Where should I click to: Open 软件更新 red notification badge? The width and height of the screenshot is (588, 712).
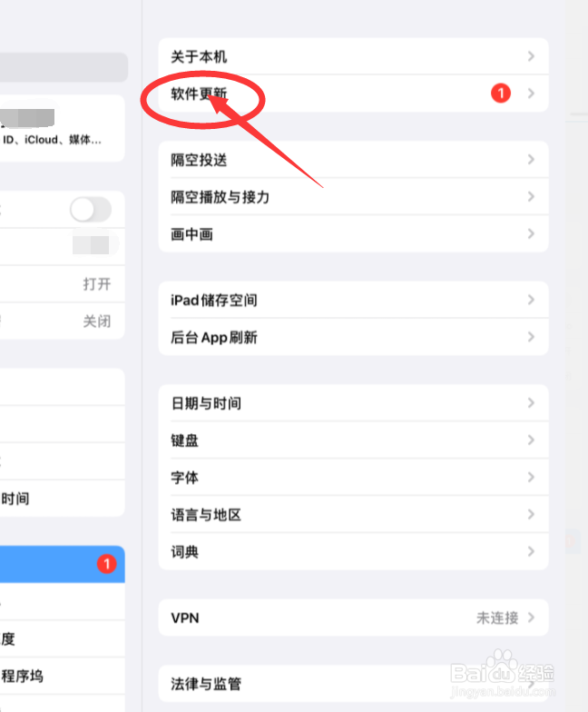pos(501,94)
